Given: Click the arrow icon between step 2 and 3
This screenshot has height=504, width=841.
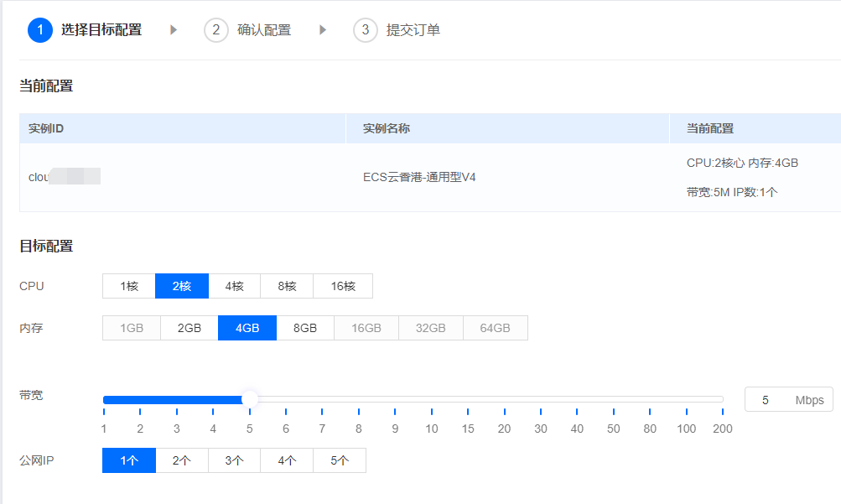Looking at the screenshot, I should click(x=323, y=29).
